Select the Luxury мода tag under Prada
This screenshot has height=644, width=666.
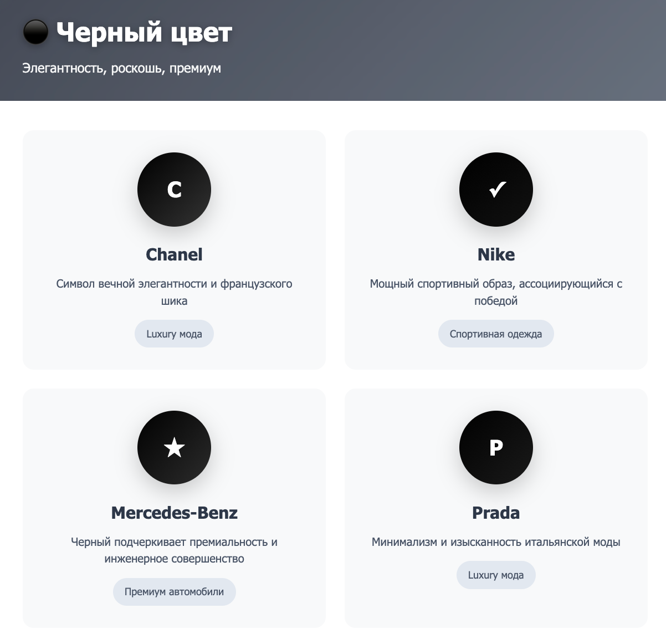pyautogui.click(x=496, y=575)
